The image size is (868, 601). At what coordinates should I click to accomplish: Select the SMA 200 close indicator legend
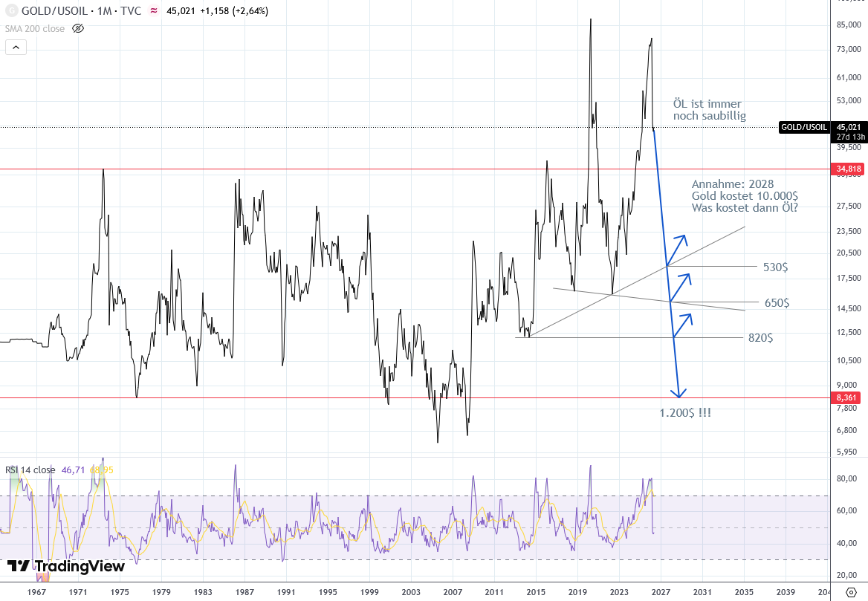tap(35, 28)
